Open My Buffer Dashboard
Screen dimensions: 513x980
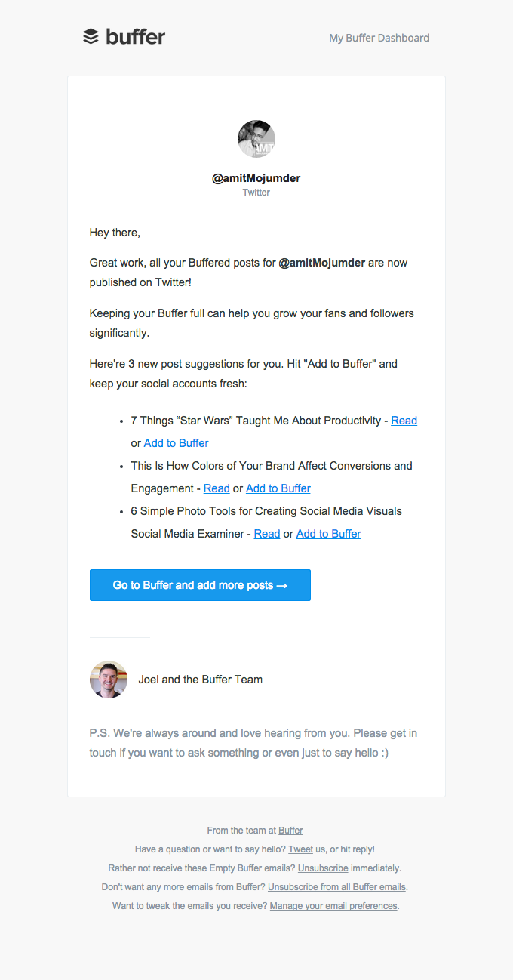pyautogui.click(x=379, y=38)
